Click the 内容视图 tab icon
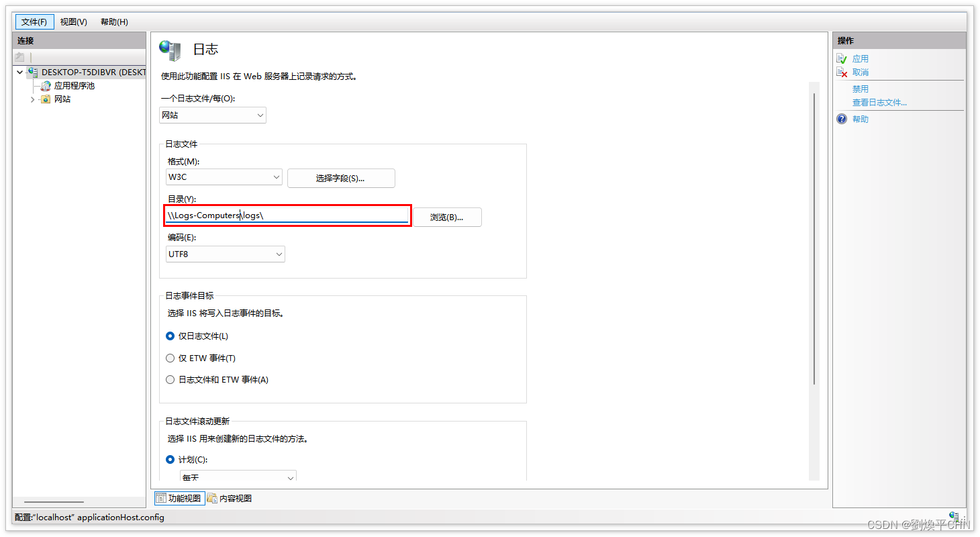The image size is (980, 537). pos(212,498)
